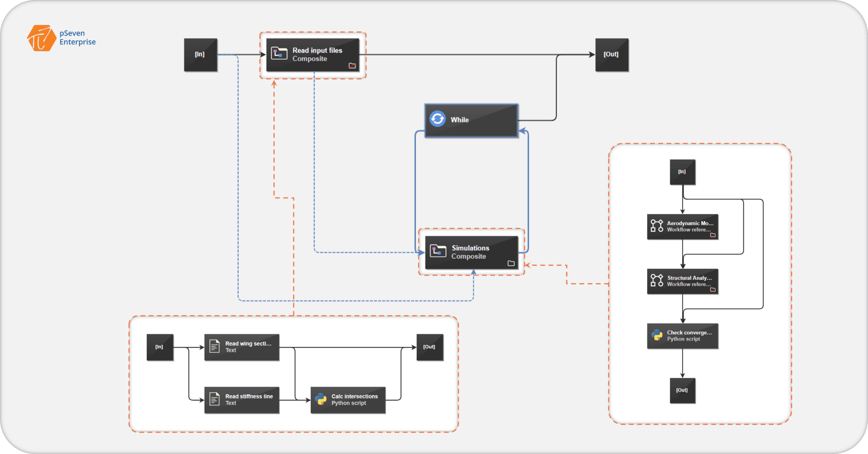The height and width of the screenshot is (454, 868).
Task: Open the folder icon on Aerodynamic Mo... block
Action: (x=713, y=235)
